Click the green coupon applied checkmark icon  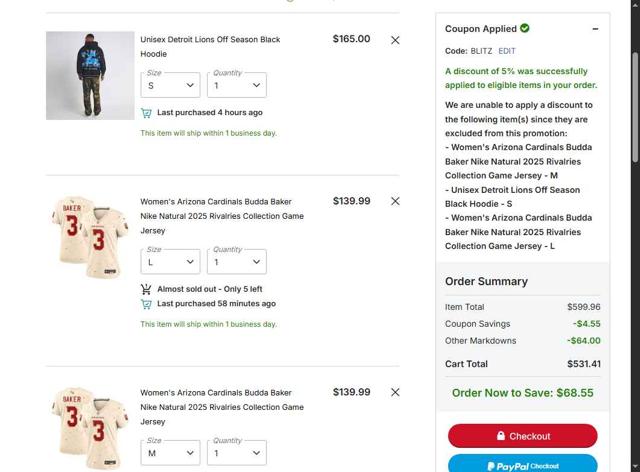525,28
